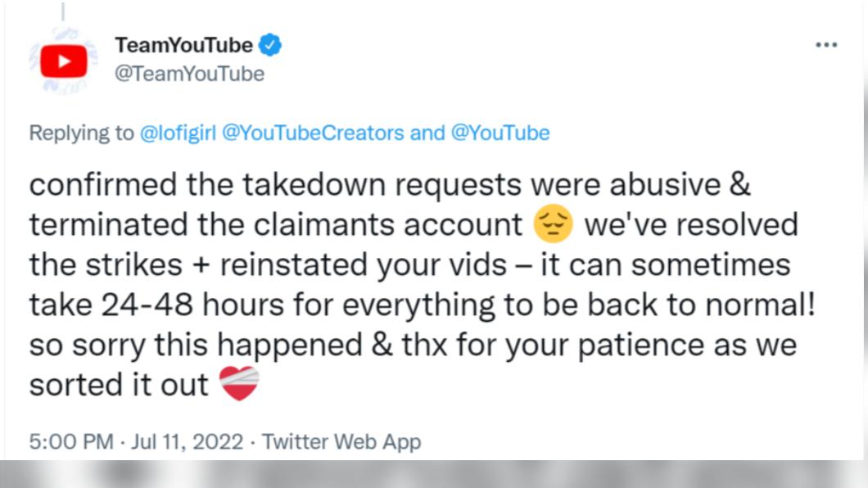This screenshot has width=868, height=488.
Task: Click the 'sorted it out' closing text
Action: (x=119, y=385)
